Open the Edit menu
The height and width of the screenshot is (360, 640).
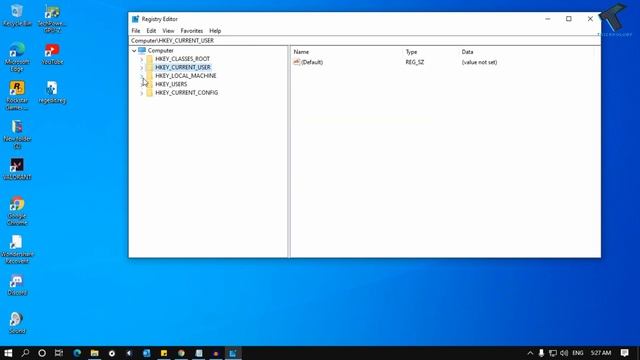151,31
